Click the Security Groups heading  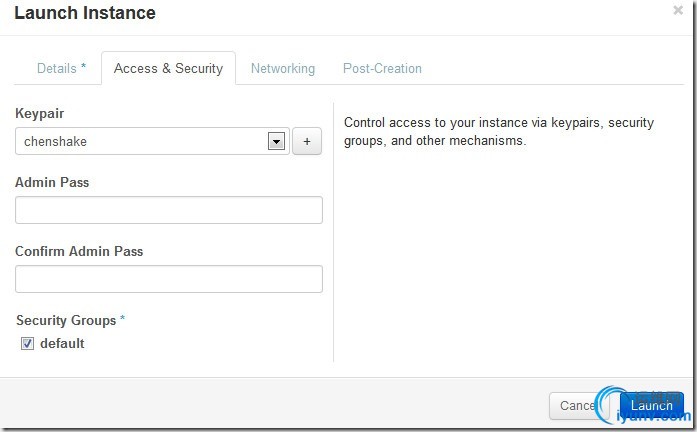[x=66, y=321]
